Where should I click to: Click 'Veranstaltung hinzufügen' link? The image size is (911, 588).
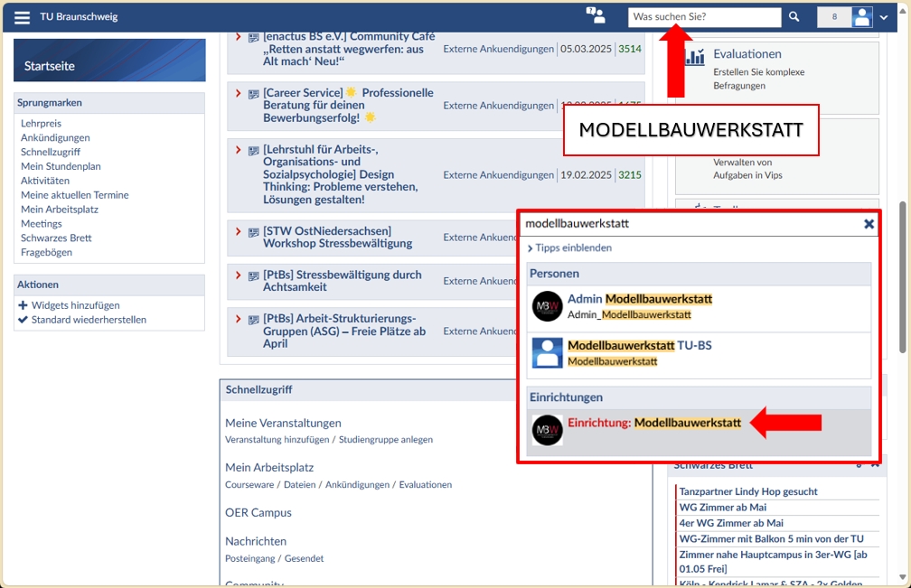tap(277, 440)
